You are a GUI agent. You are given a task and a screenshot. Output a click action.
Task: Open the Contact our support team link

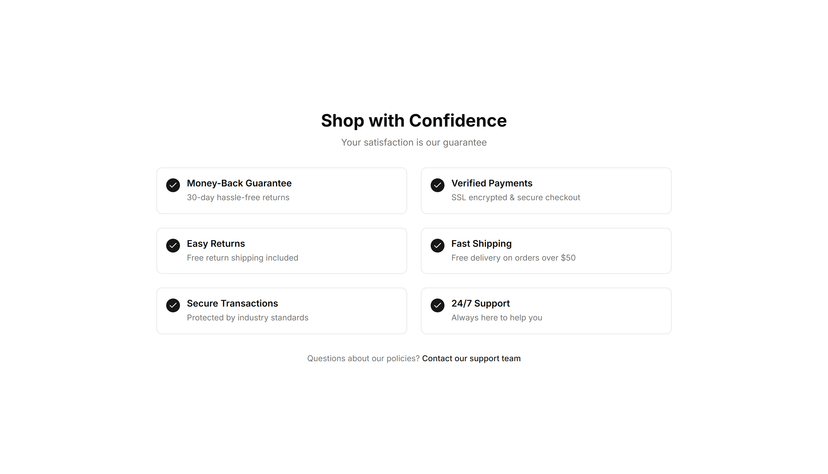tap(471, 358)
